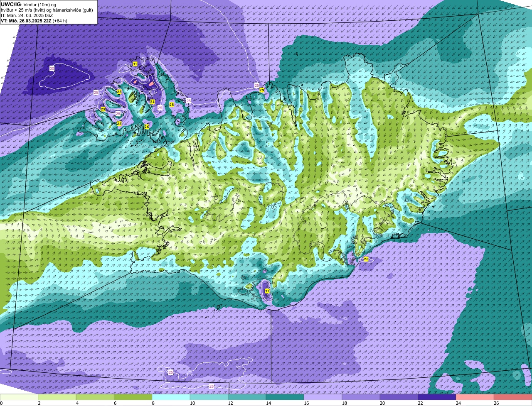Click the pale yellow 0–2 legend swatch

19,397
